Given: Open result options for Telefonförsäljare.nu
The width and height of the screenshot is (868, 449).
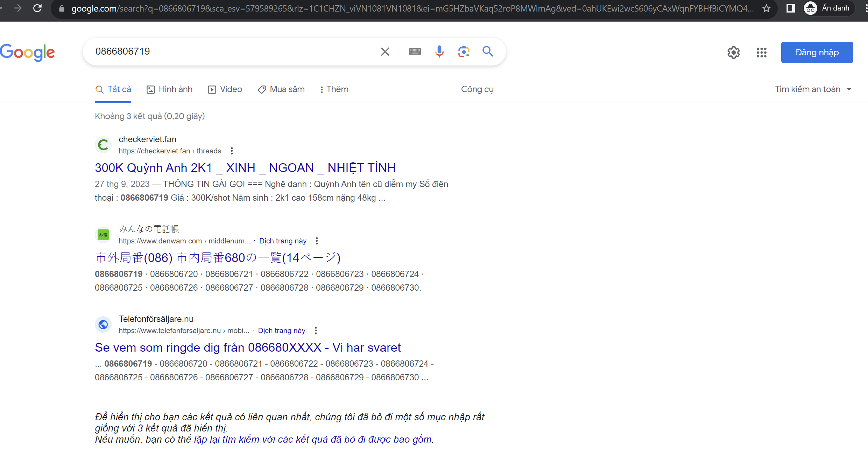Looking at the screenshot, I should click(x=316, y=330).
